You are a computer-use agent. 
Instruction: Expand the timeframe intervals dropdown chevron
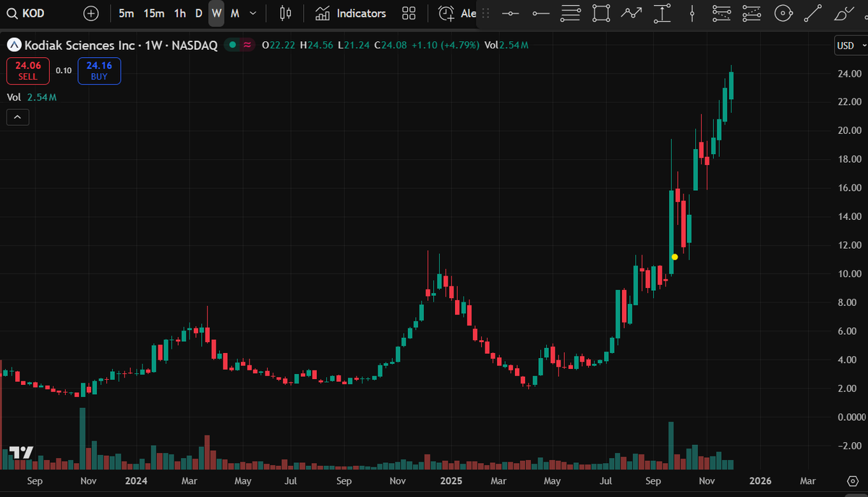[252, 13]
